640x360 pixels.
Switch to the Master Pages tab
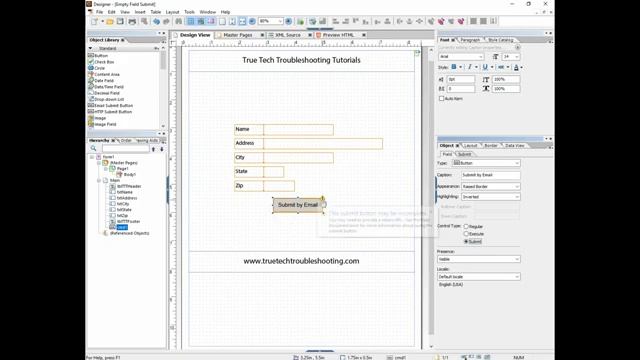(x=238, y=35)
